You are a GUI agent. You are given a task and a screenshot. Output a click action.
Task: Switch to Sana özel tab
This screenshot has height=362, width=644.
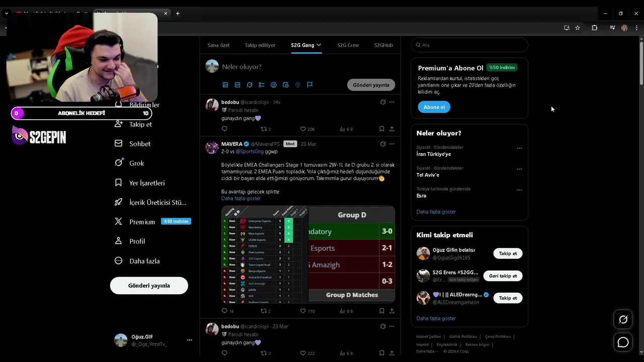click(218, 45)
